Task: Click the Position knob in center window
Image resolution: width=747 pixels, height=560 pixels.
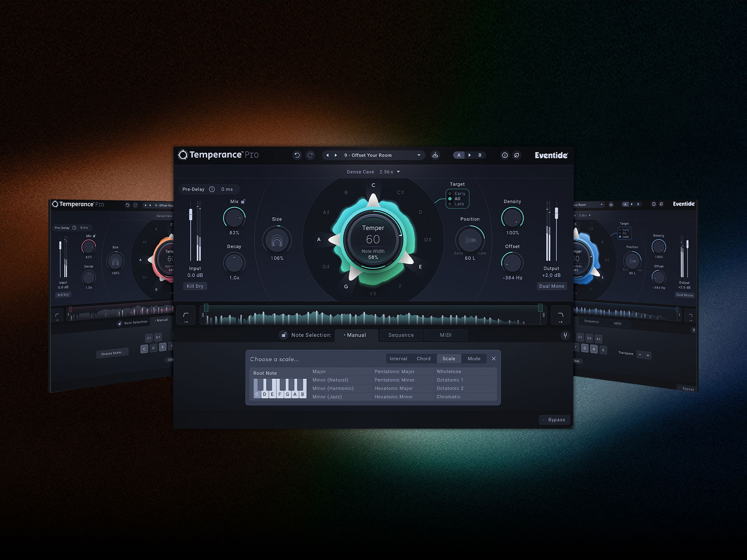Action: [x=470, y=240]
